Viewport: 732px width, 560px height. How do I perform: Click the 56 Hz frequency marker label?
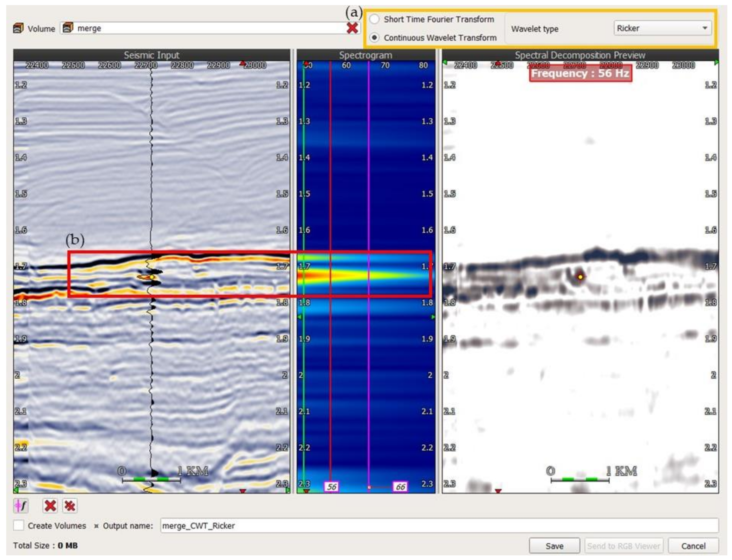(x=332, y=487)
